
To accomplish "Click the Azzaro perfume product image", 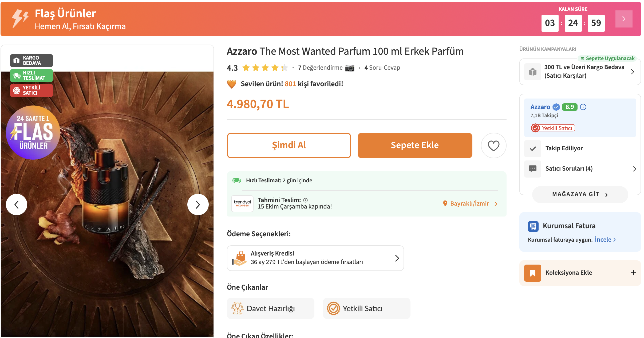I will click(107, 214).
